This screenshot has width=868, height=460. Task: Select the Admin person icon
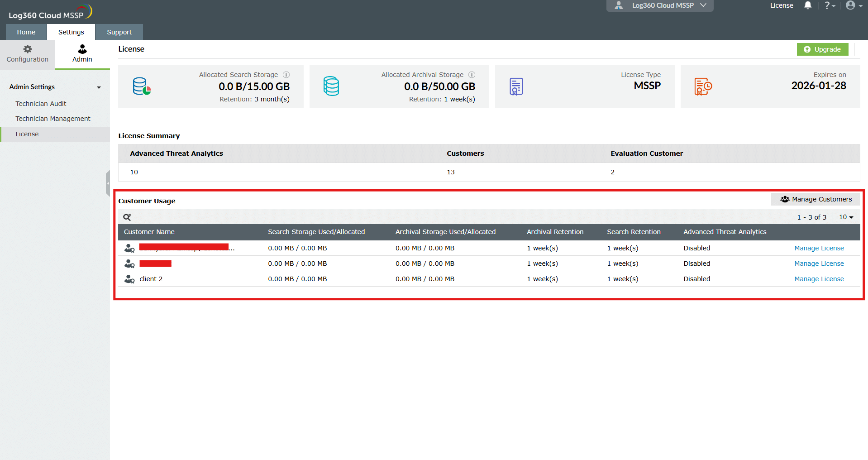82,49
